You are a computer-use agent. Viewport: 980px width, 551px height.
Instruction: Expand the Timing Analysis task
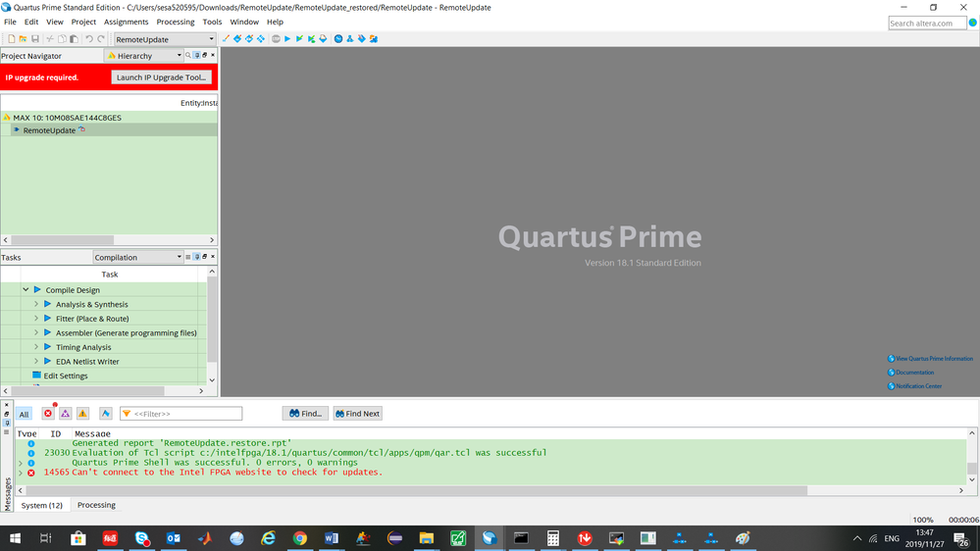point(36,347)
